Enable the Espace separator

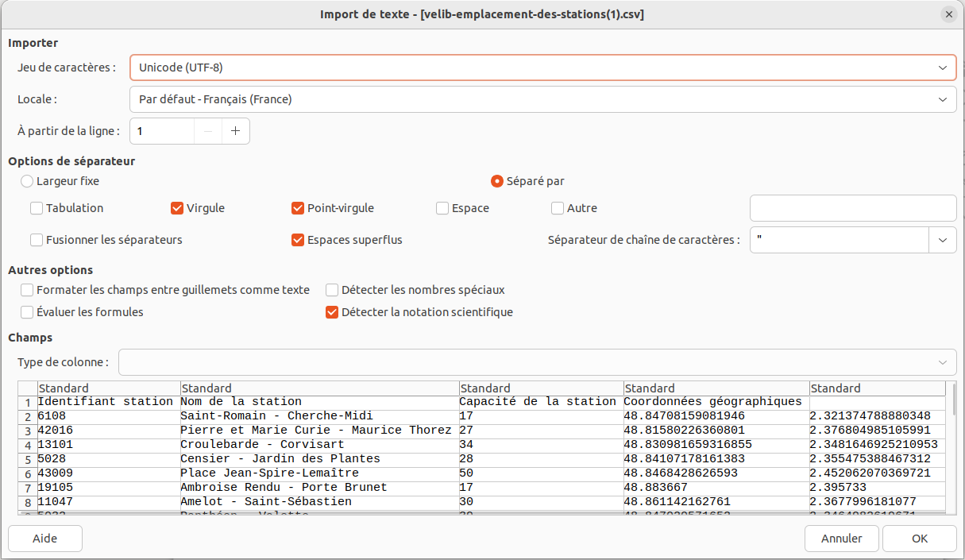pyautogui.click(x=442, y=208)
